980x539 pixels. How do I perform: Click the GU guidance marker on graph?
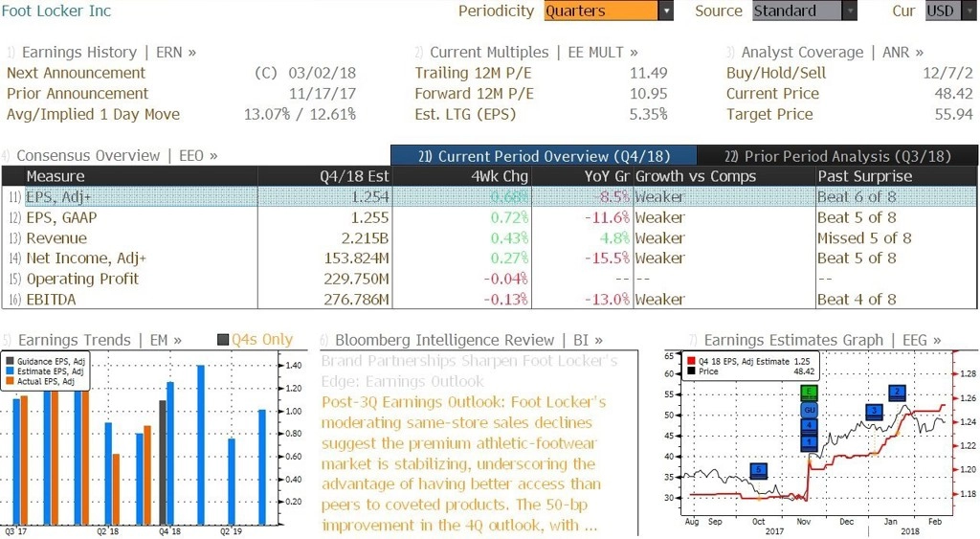(809, 410)
